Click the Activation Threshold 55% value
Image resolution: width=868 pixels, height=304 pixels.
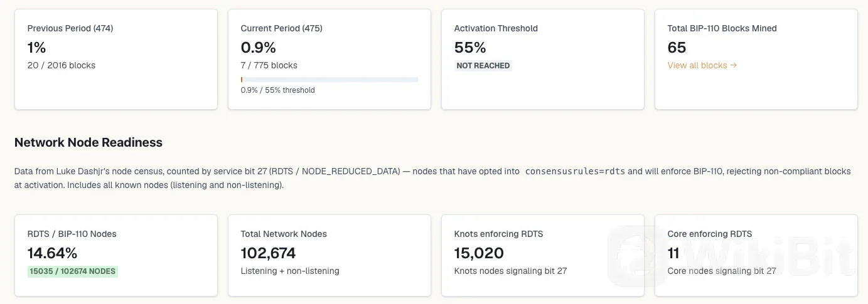coord(470,48)
